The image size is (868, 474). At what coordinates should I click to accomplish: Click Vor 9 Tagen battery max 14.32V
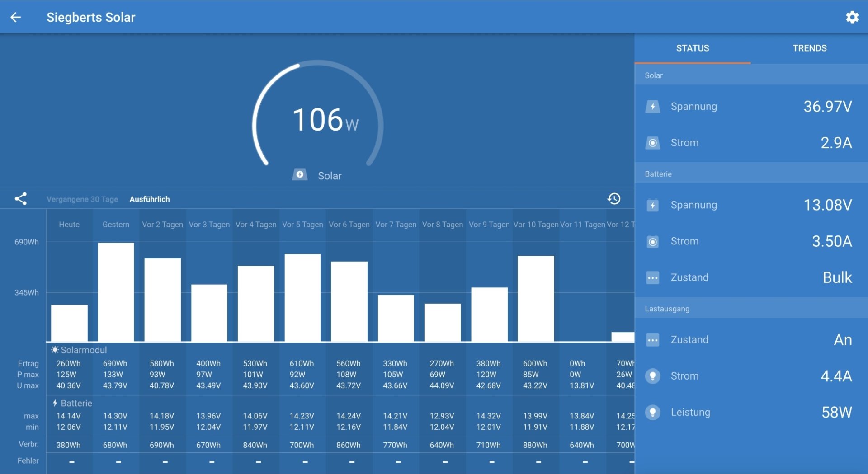point(488,416)
